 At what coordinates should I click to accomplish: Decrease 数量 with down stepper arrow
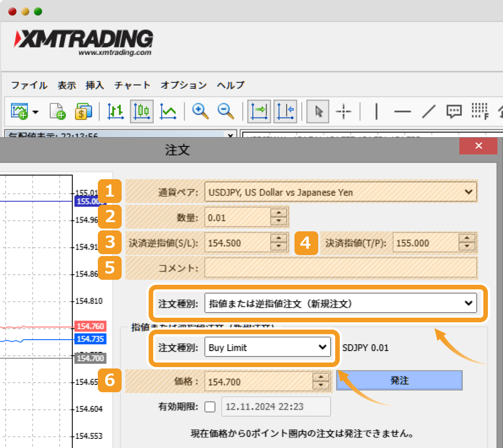(278, 222)
